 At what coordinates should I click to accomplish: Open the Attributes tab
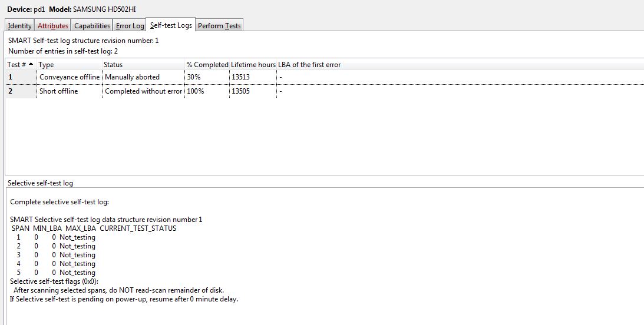coord(52,25)
